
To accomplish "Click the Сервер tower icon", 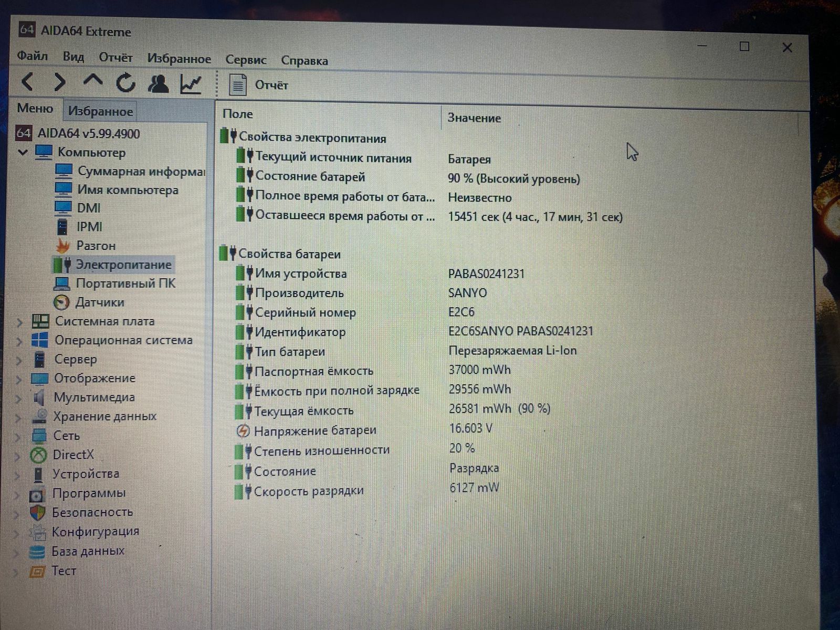I will click(39, 359).
